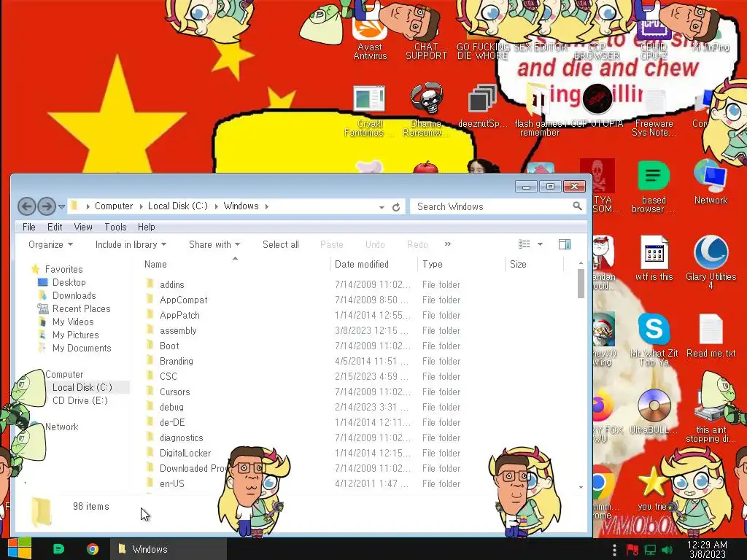
Task: Open the CCP UTOPIA desktop icon
Action: [x=597, y=107]
